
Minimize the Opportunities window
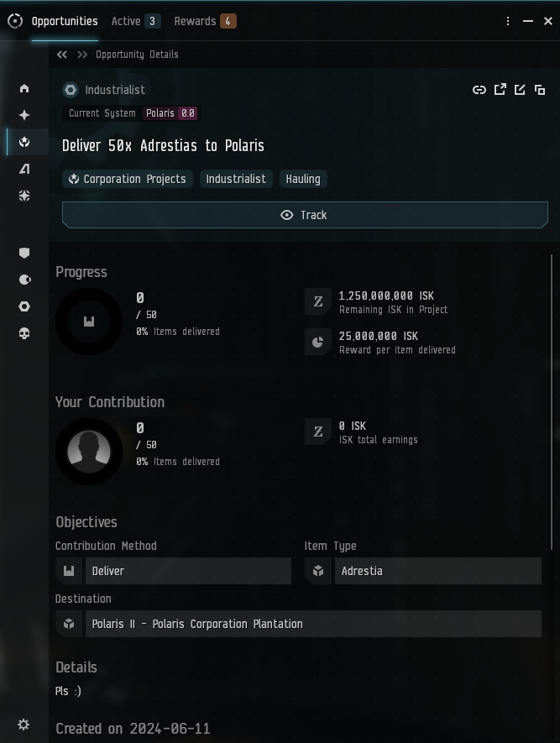coord(528,21)
